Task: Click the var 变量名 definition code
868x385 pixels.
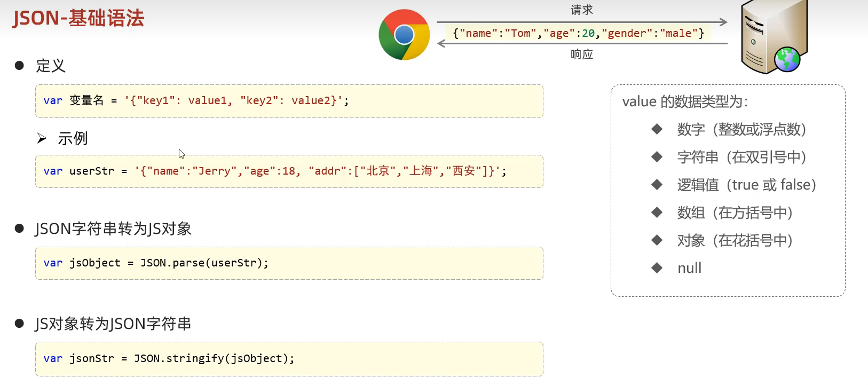Action: (196, 100)
